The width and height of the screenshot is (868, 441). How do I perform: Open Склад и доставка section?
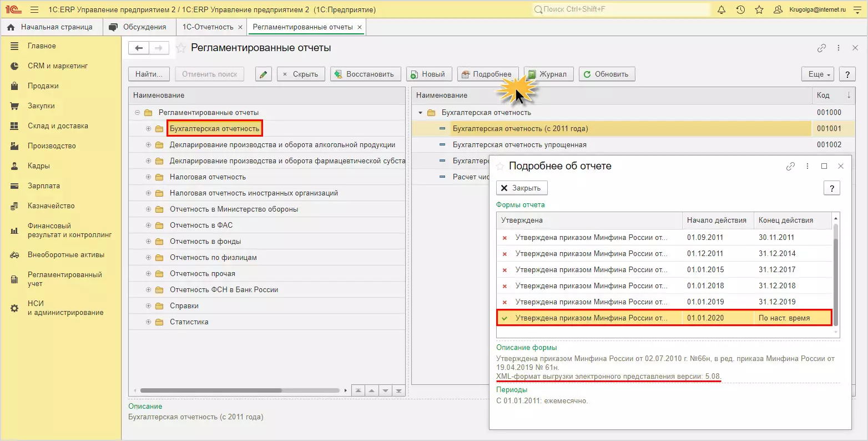click(58, 126)
